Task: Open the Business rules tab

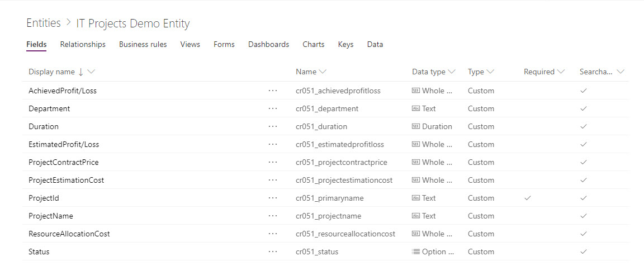Action: pyautogui.click(x=143, y=45)
